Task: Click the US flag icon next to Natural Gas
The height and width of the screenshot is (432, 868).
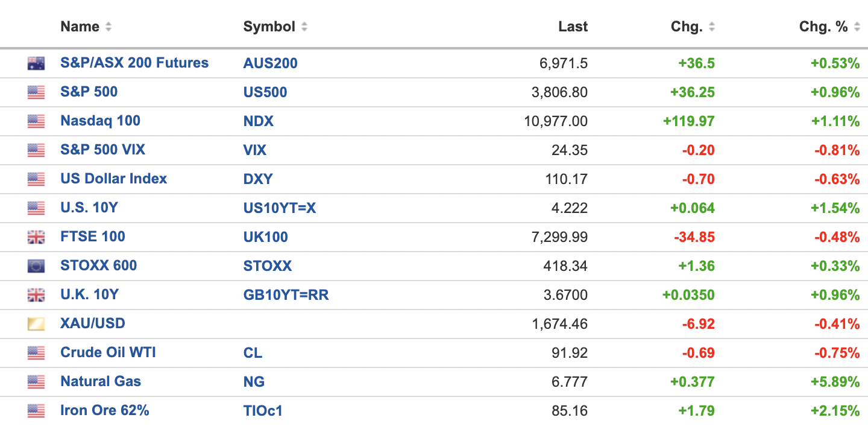Action: [36, 382]
